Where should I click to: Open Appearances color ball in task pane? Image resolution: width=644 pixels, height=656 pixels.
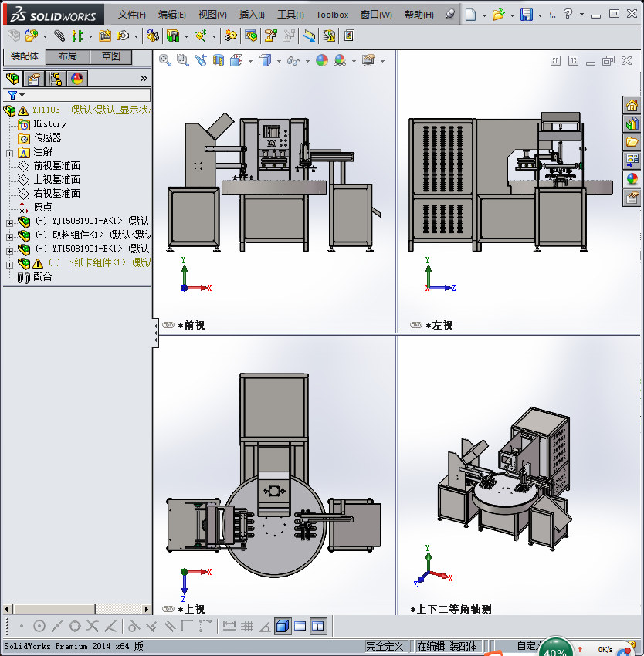(x=632, y=178)
